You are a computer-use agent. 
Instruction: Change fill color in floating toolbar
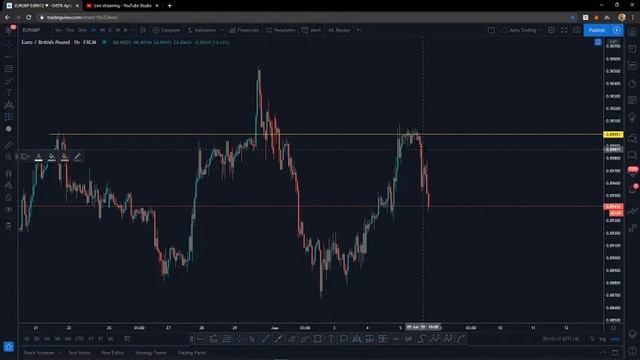pos(51,157)
